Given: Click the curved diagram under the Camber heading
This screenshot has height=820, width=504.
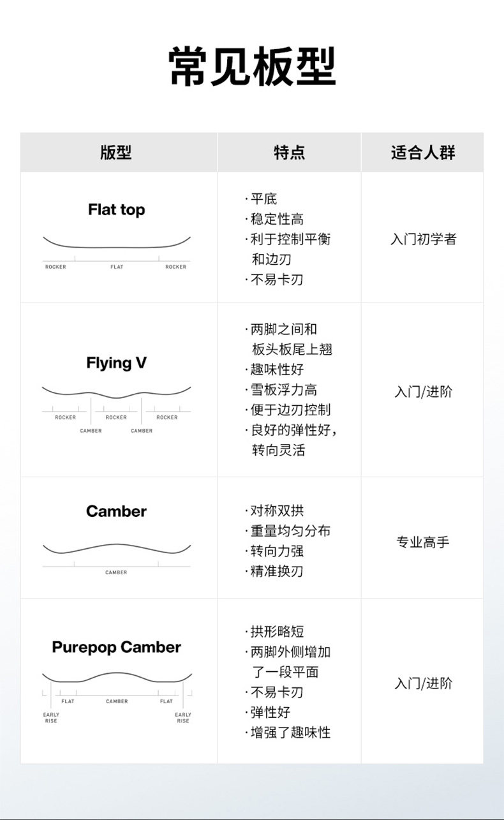Looking at the screenshot, I should click(x=116, y=555).
